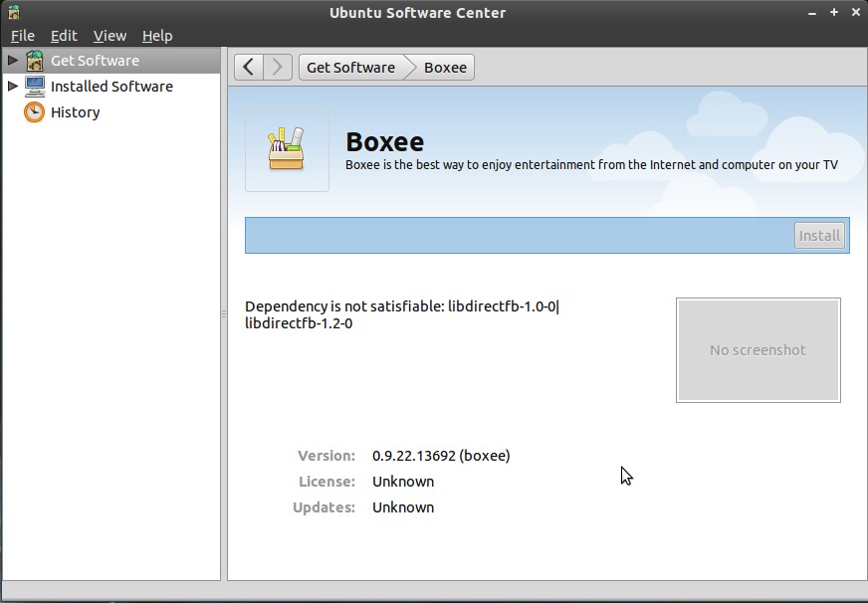Close the Ubuntu Software Center window
The width and height of the screenshot is (868, 603).
pyautogui.click(x=855, y=12)
